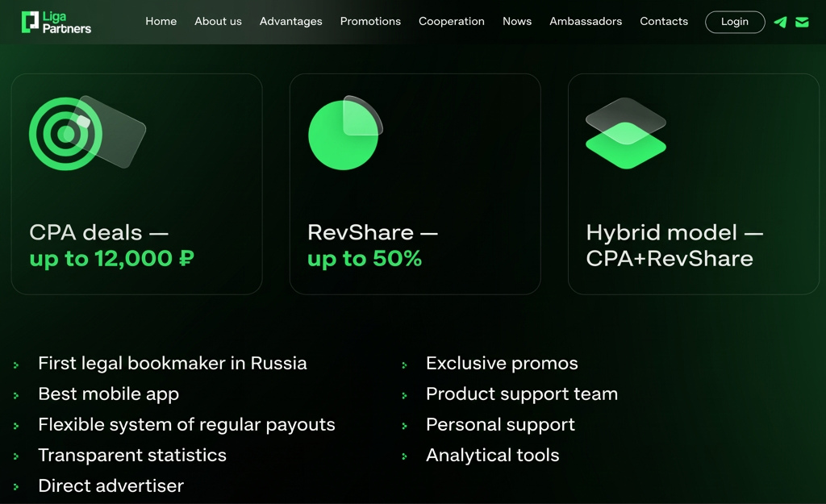Click the 'Exclusive promos' list item
Screen dimensions: 826x504
[502, 364]
